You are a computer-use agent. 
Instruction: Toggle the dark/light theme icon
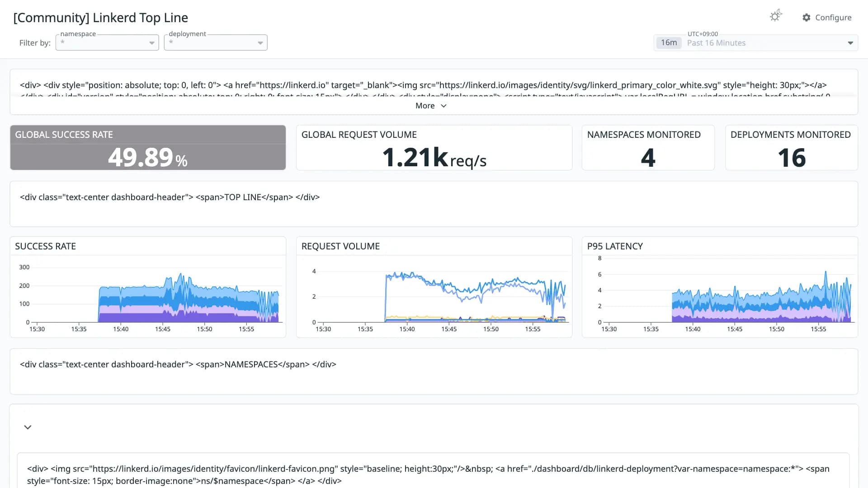coord(776,16)
